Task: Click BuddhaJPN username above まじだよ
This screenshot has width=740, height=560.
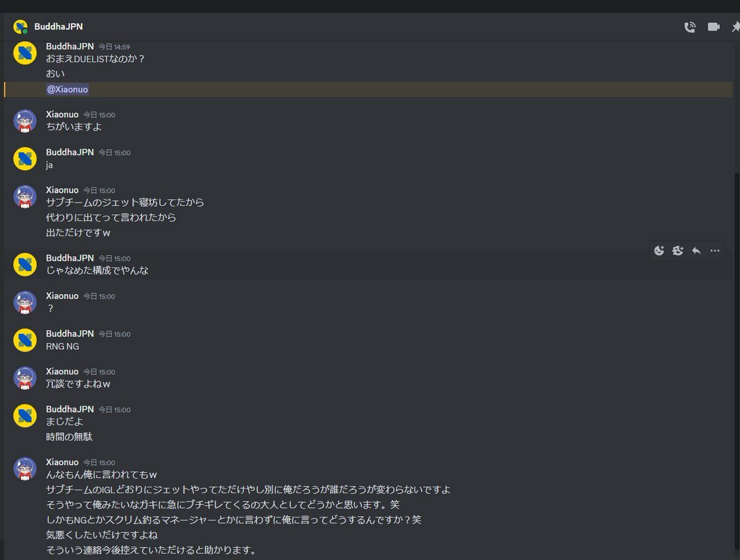Action: pyautogui.click(x=70, y=409)
